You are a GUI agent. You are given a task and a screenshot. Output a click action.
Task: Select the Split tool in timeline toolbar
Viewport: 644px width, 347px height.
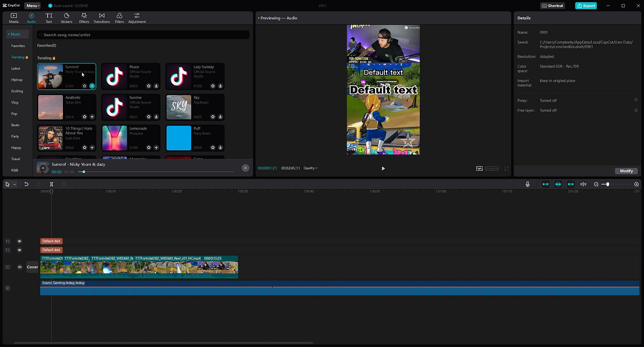(51, 184)
